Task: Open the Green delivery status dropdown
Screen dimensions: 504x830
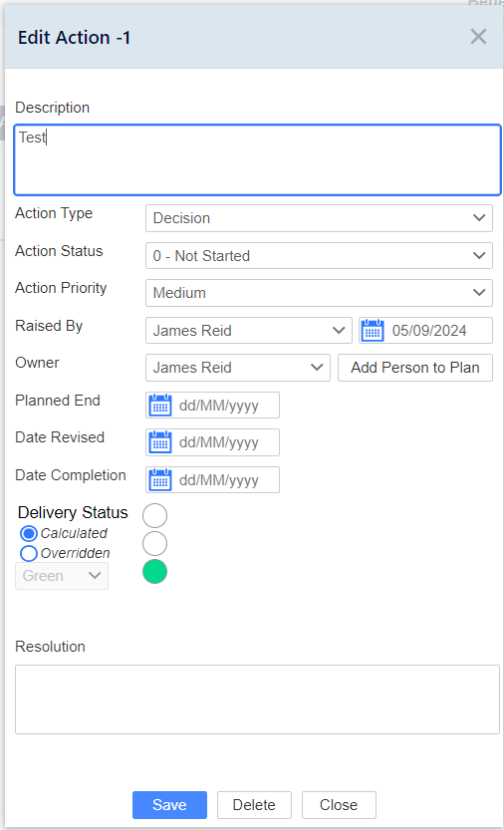Action: tap(62, 576)
